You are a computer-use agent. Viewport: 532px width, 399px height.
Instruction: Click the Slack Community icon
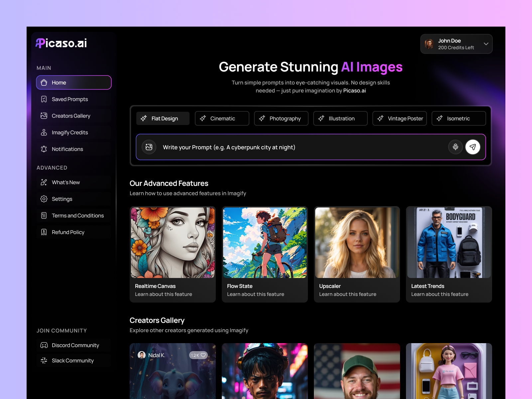tap(44, 360)
